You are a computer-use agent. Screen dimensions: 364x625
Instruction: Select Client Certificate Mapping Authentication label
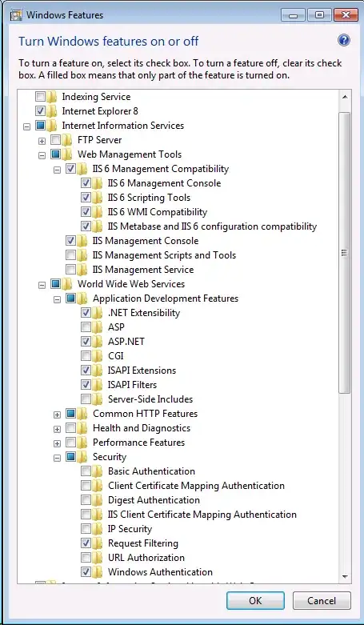pyautogui.click(x=196, y=486)
